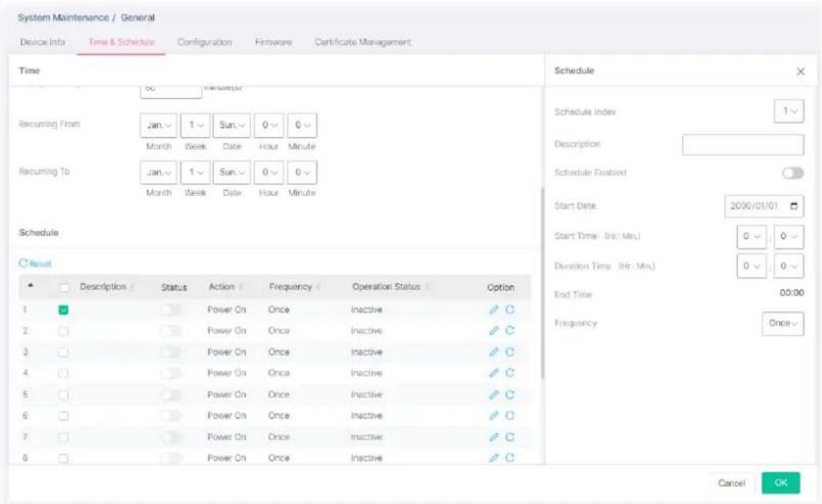Sort by the index column arrow
Screen dimensions: 822x504
(x=30, y=286)
